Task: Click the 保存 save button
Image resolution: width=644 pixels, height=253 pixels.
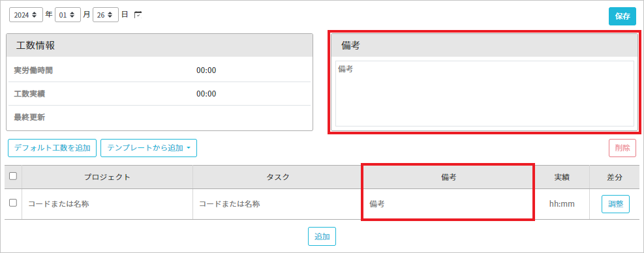Action: click(x=622, y=16)
